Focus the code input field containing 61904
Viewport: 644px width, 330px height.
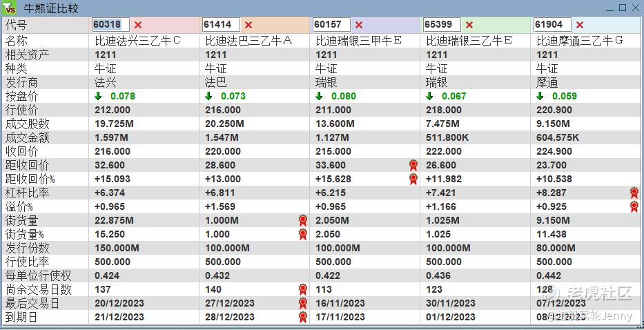click(552, 25)
